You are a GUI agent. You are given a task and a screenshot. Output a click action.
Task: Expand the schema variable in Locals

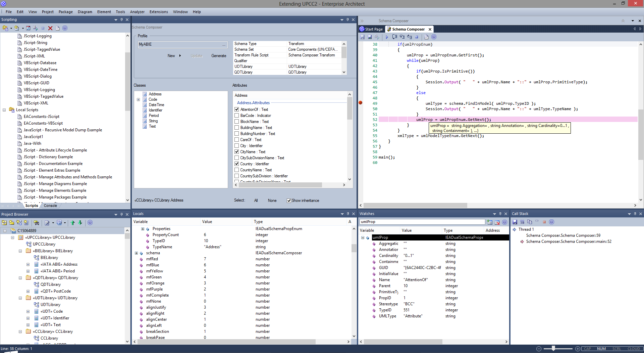(136, 253)
